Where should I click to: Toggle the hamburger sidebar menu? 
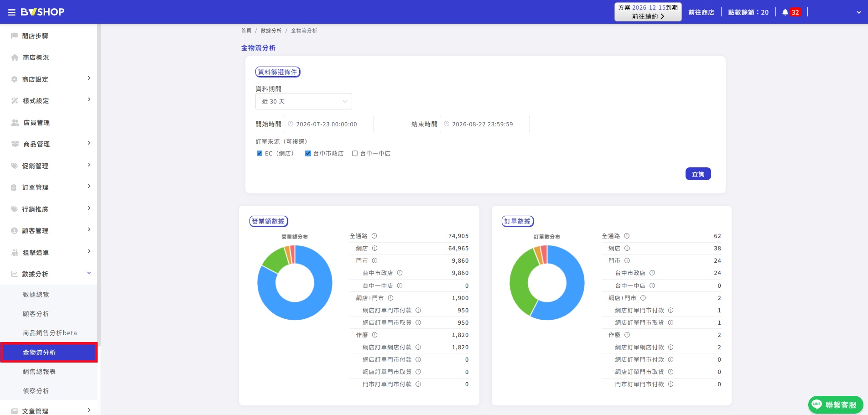tap(12, 12)
